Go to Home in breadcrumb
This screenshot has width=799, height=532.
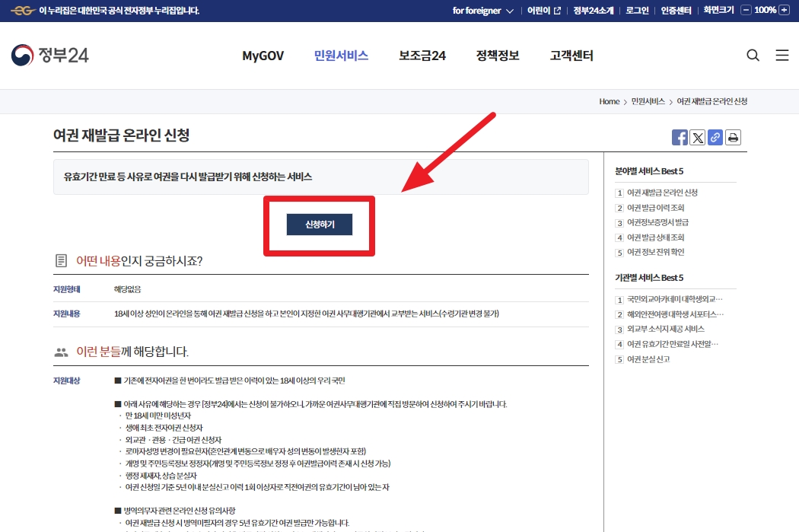[609, 101]
